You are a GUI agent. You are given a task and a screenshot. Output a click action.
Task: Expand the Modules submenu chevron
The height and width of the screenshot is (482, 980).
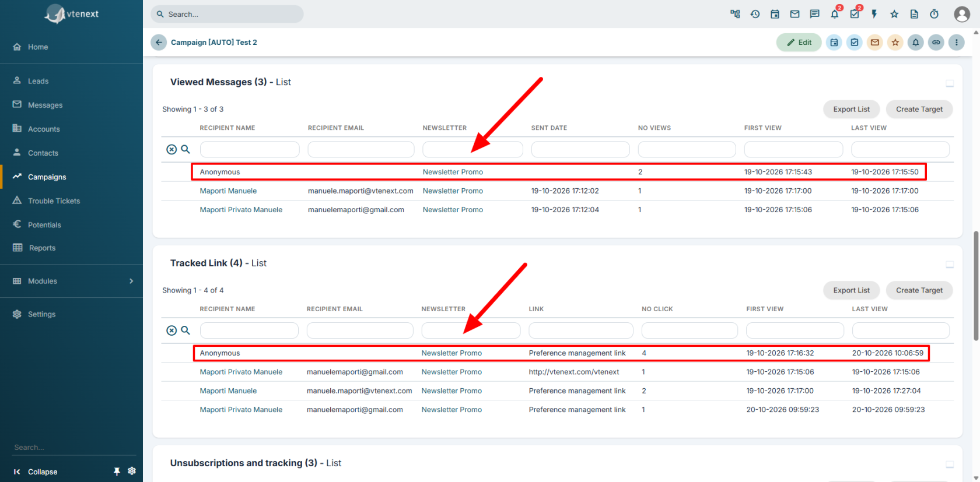point(131,281)
